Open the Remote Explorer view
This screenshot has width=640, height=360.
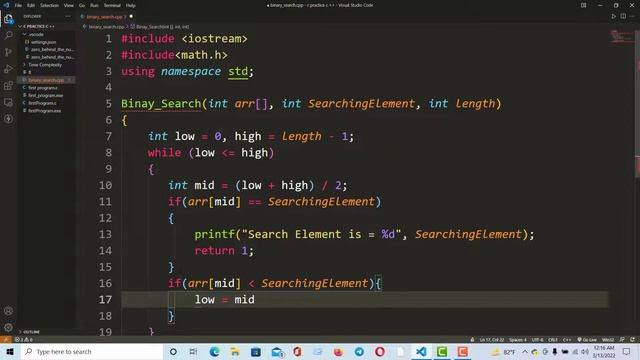tap(8, 102)
